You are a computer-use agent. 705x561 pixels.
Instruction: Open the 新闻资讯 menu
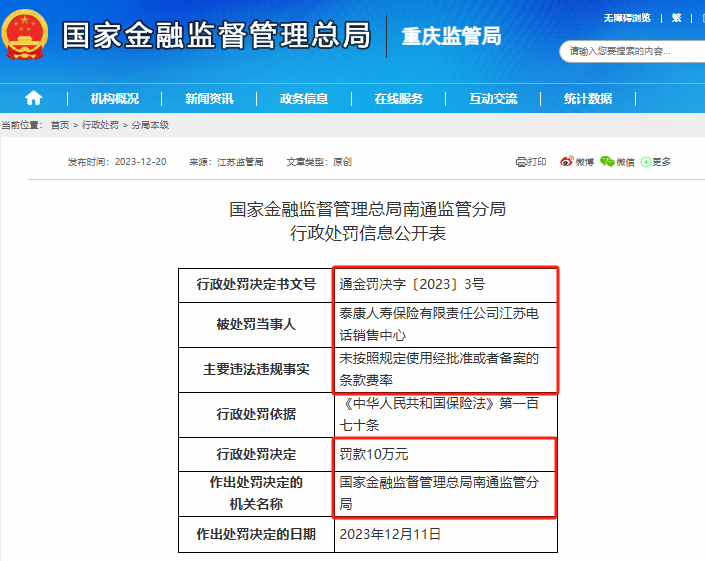pyautogui.click(x=209, y=98)
